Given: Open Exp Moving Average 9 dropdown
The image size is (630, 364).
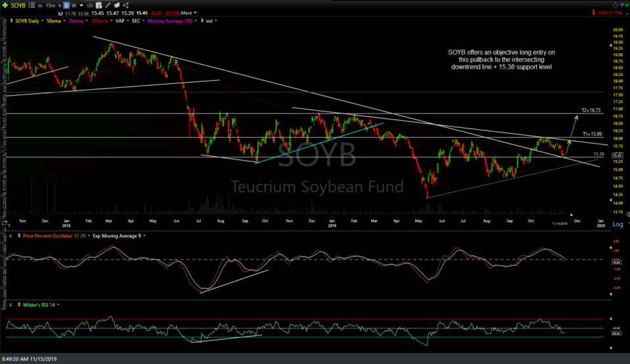Looking at the screenshot, I should [144, 236].
